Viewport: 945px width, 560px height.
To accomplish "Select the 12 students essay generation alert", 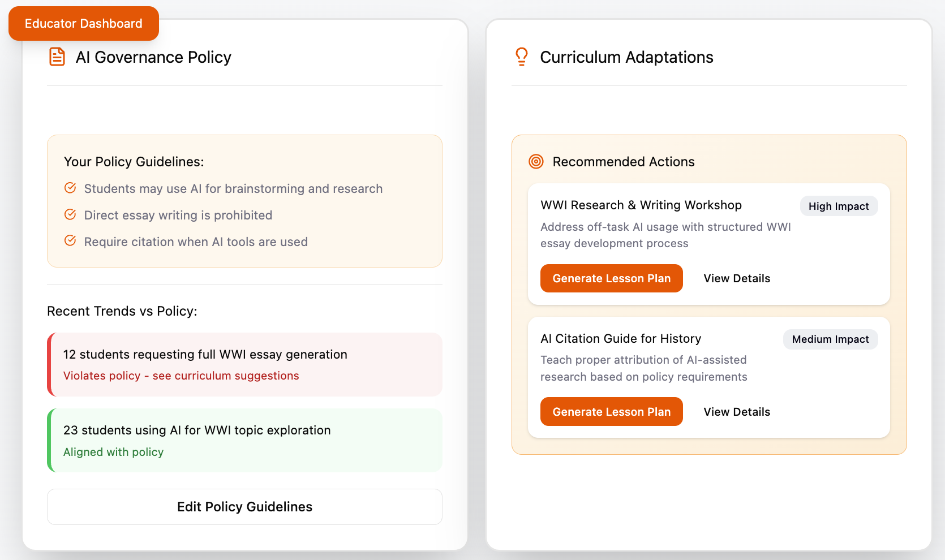I will [x=246, y=364].
